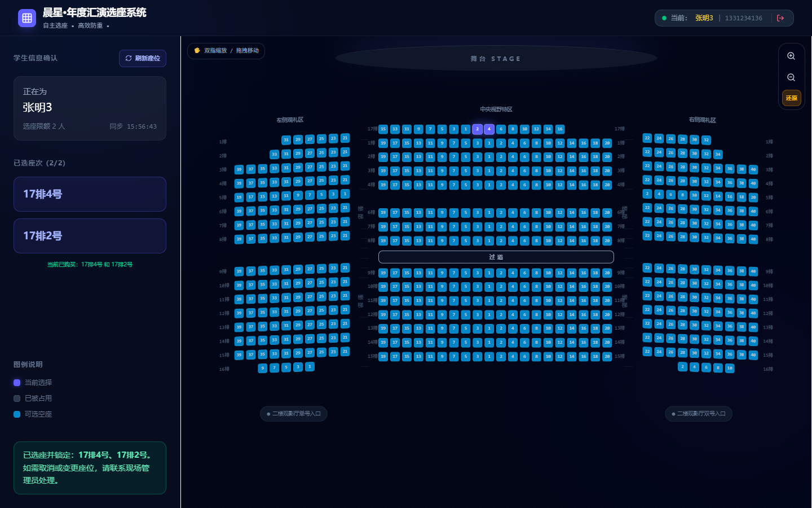Image resolution: width=812 pixels, height=508 pixels.
Task: Click the 已选座次 (2/2) heading
Action: pyautogui.click(x=39, y=163)
